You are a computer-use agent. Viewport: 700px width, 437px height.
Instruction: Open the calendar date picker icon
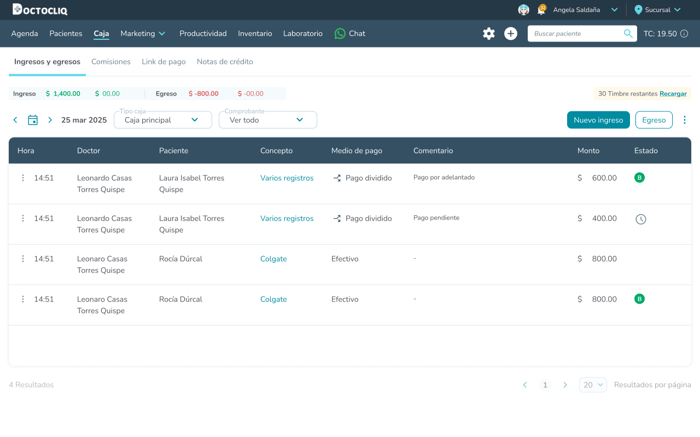[32, 120]
